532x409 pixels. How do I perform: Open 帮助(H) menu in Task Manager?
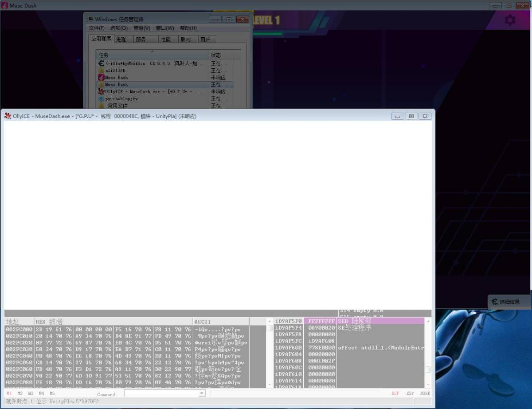[188, 28]
